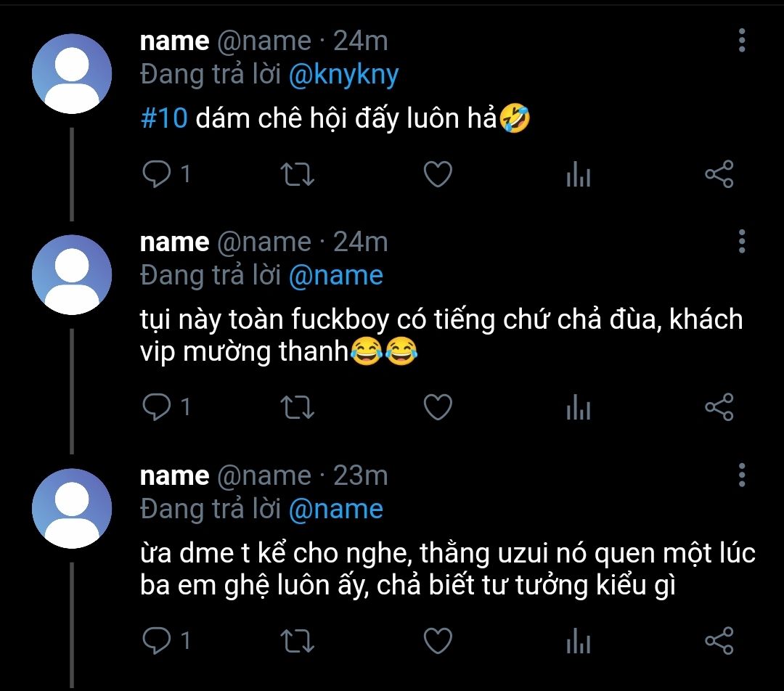View analytics for the "fuckboy" tweet
Screen dimensions: 784x691
coord(579,407)
